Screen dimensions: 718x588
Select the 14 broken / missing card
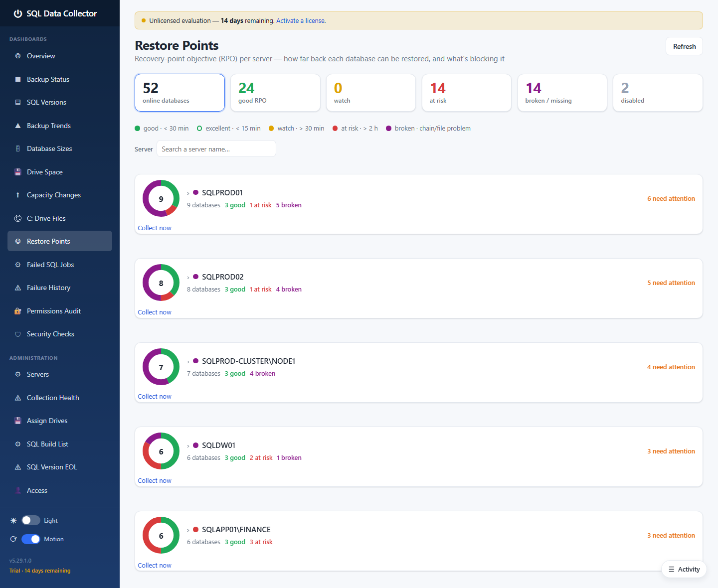pyautogui.click(x=562, y=93)
